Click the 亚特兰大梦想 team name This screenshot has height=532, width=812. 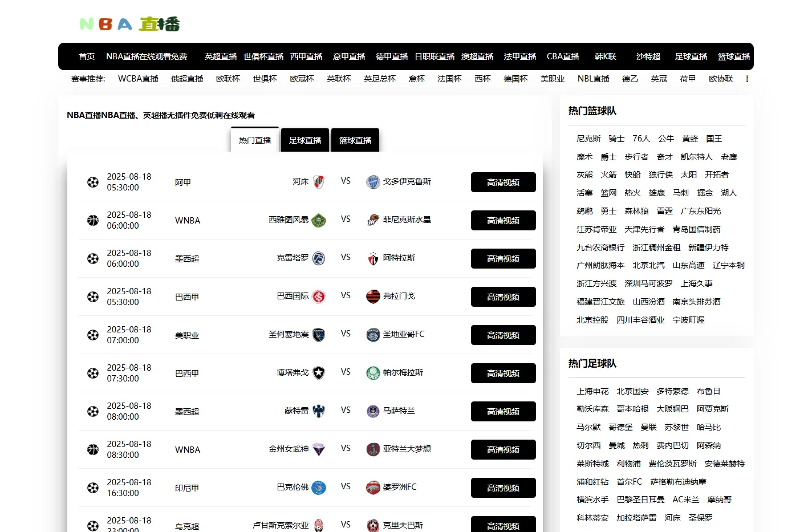pyautogui.click(x=407, y=449)
